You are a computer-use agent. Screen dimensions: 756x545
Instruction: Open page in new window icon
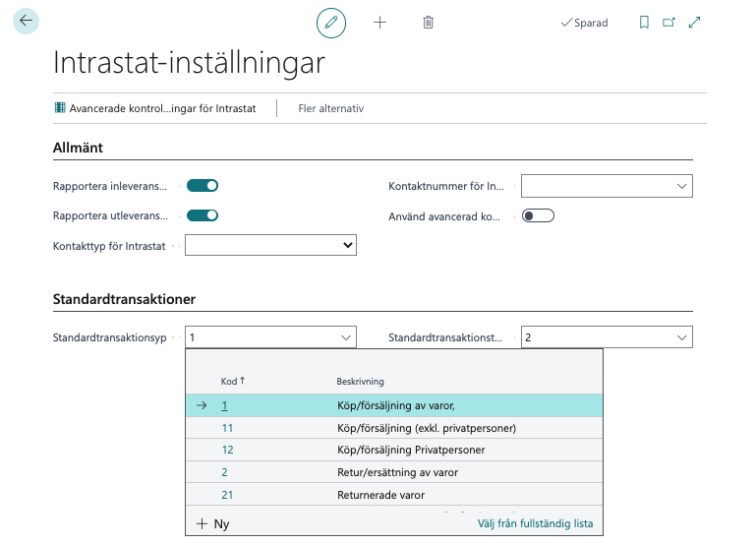click(x=669, y=23)
